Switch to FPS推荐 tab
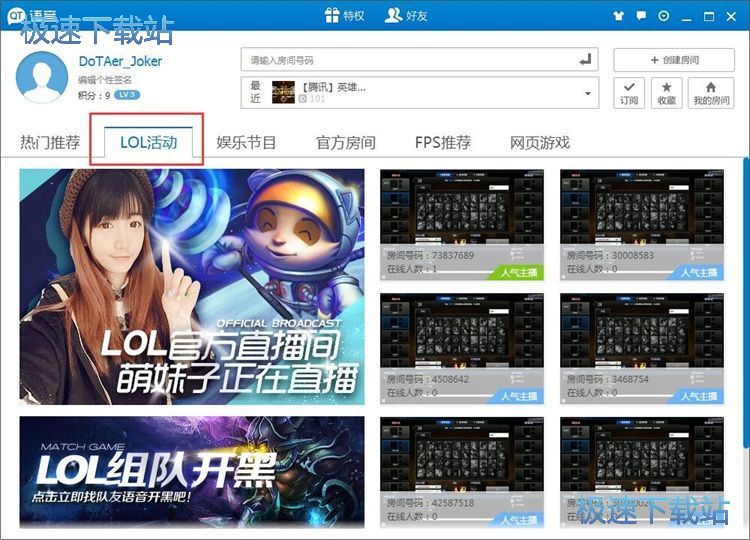The height and width of the screenshot is (540, 750). tap(443, 143)
